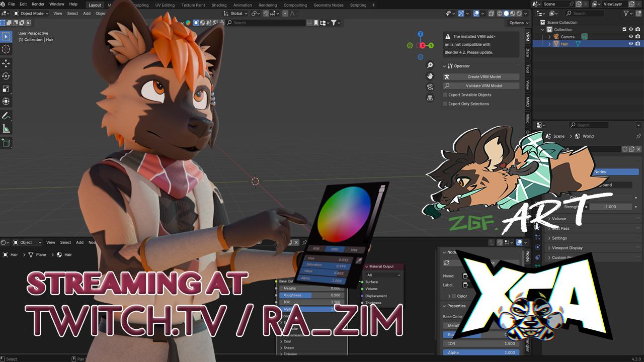Select the 3D Cursor tool
Image resolution: width=644 pixels, height=362 pixels.
pyautogui.click(x=6, y=49)
